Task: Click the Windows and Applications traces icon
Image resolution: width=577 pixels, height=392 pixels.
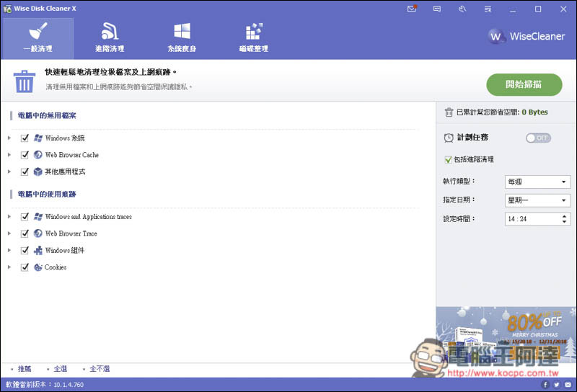Action: click(x=38, y=217)
